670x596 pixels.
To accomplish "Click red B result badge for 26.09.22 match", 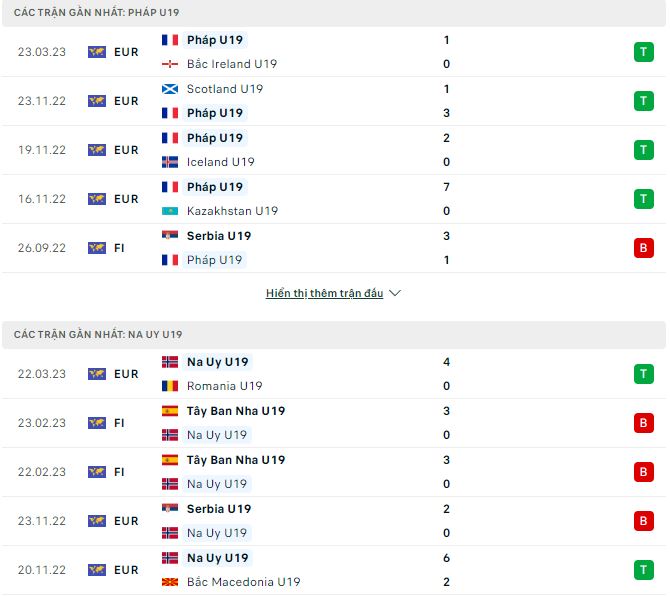I will coord(643,248).
